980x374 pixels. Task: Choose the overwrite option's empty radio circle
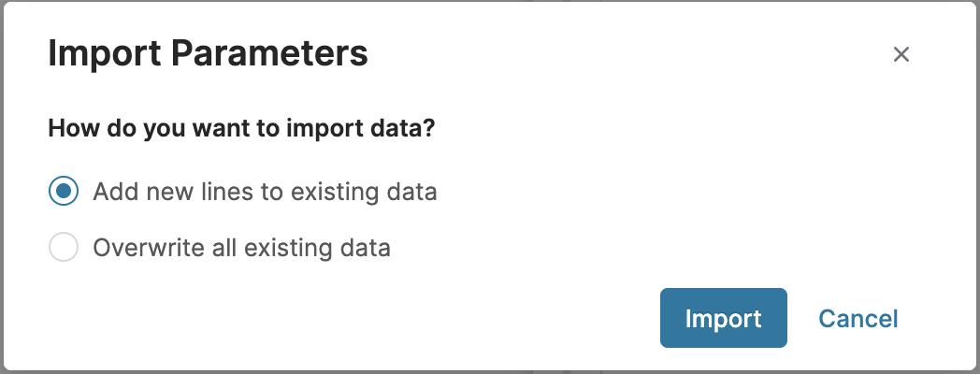(x=64, y=249)
